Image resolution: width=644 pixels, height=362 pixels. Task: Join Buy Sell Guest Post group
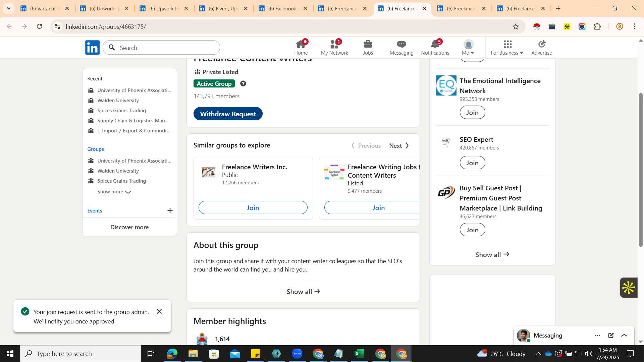(x=472, y=230)
